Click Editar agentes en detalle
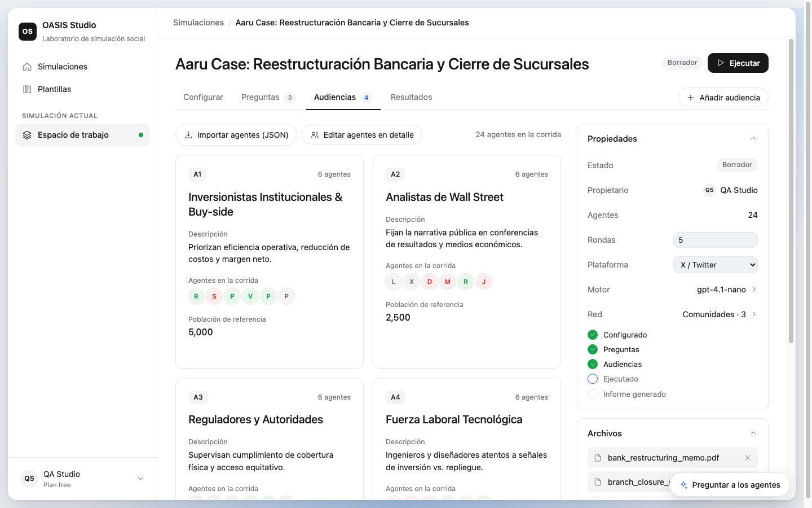 point(362,135)
